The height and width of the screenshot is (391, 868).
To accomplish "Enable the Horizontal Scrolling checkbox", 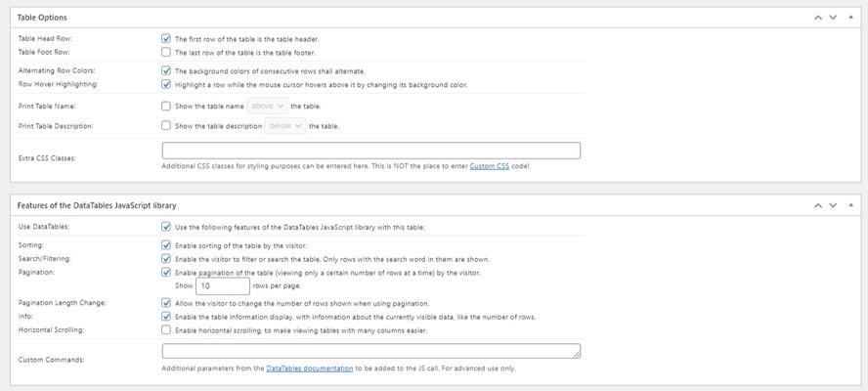I will point(166,330).
